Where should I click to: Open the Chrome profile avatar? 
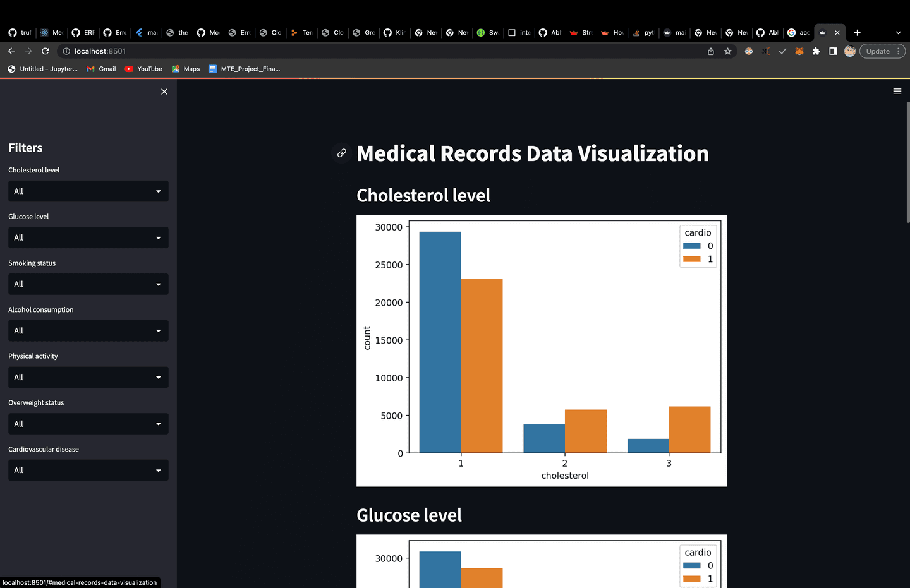pyautogui.click(x=850, y=51)
